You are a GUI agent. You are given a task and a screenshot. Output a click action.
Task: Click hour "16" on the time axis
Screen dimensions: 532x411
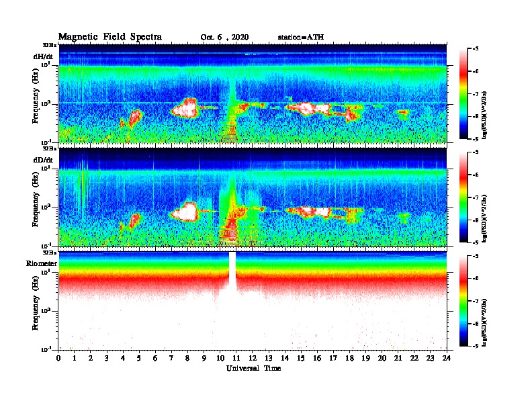(317, 359)
